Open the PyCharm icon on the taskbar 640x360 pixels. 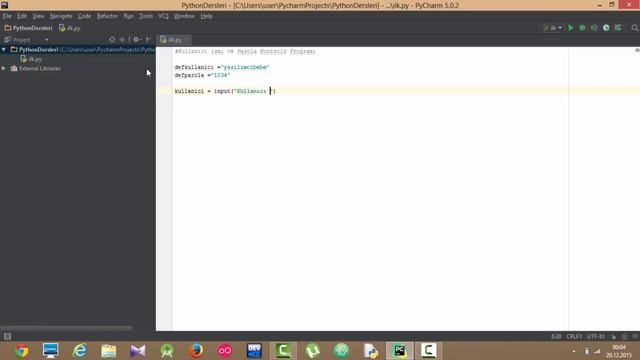400,351
